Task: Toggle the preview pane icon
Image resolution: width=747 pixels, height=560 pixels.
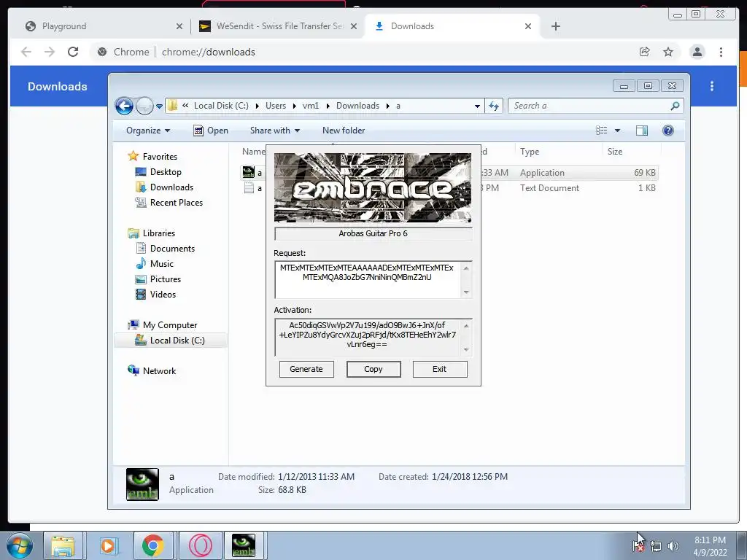Action: (642, 131)
